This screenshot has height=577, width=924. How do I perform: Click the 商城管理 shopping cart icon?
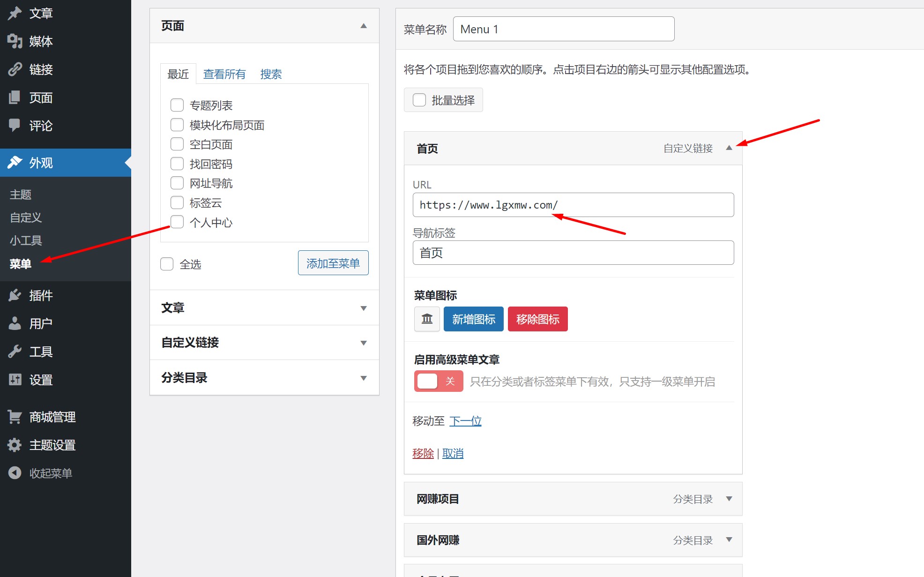click(x=15, y=417)
